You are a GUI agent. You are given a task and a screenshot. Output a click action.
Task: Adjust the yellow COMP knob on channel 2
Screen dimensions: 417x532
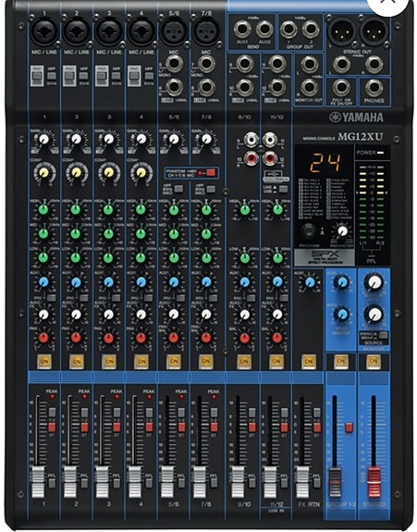(76, 173)
